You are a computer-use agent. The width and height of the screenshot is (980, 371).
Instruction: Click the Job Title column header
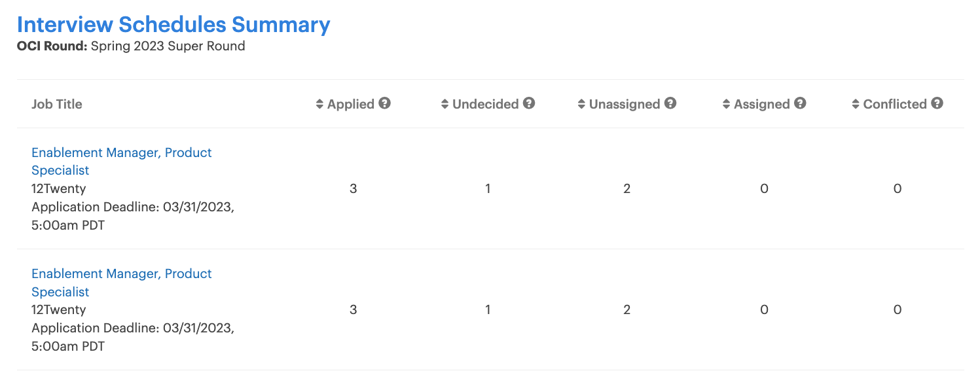pyautogui.click(x=57, y=104)
